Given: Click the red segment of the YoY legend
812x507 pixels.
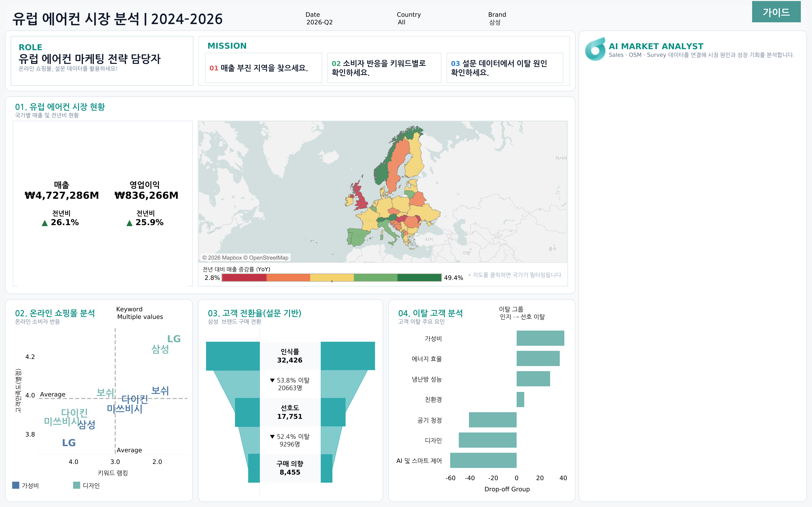Looking at the screenshot, I should coord(244,278).
